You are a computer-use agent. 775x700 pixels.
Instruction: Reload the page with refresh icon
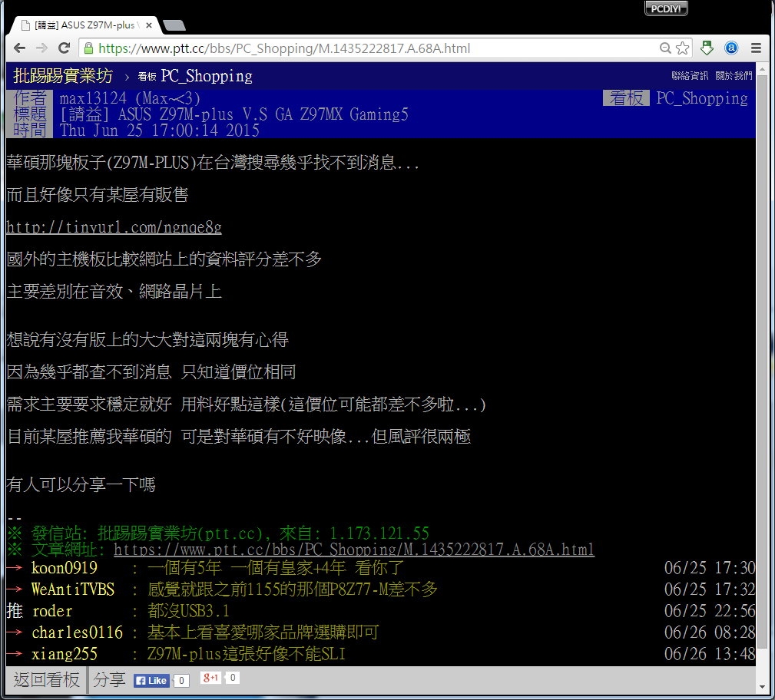coord(64,48)
